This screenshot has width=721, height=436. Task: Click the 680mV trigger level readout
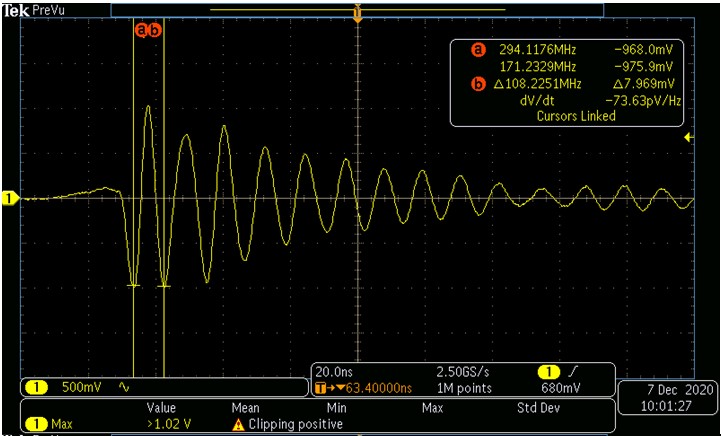tap(561, 389)
